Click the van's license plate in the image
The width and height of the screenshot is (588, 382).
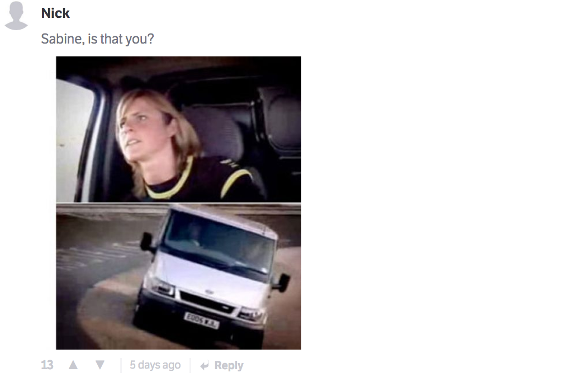201,321
